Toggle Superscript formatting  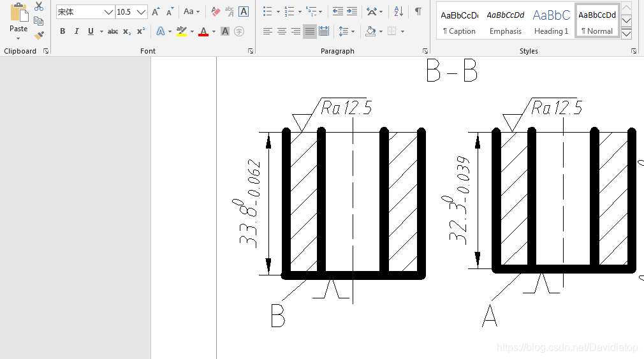point(141,31)
